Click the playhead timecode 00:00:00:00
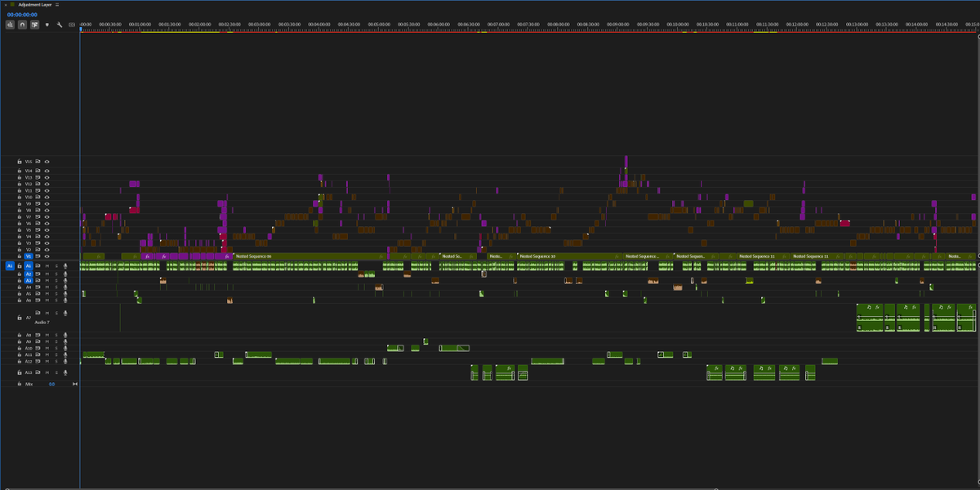 tap(22, 15)
